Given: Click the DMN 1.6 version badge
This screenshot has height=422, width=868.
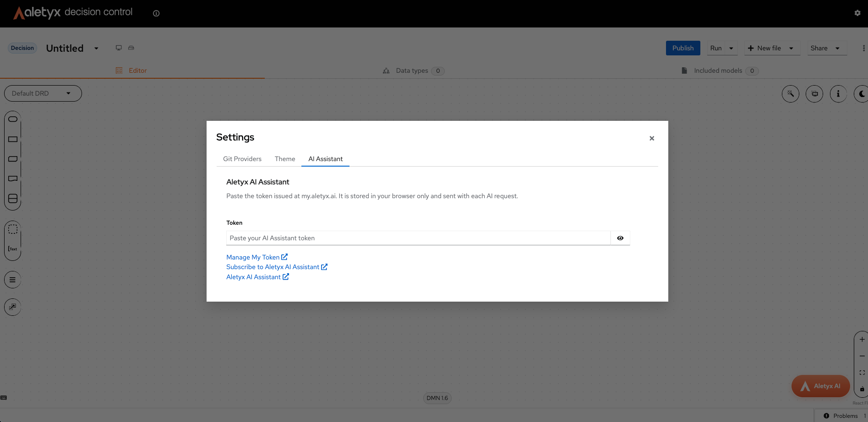Looking at the screenshot, I should (437, 398).
